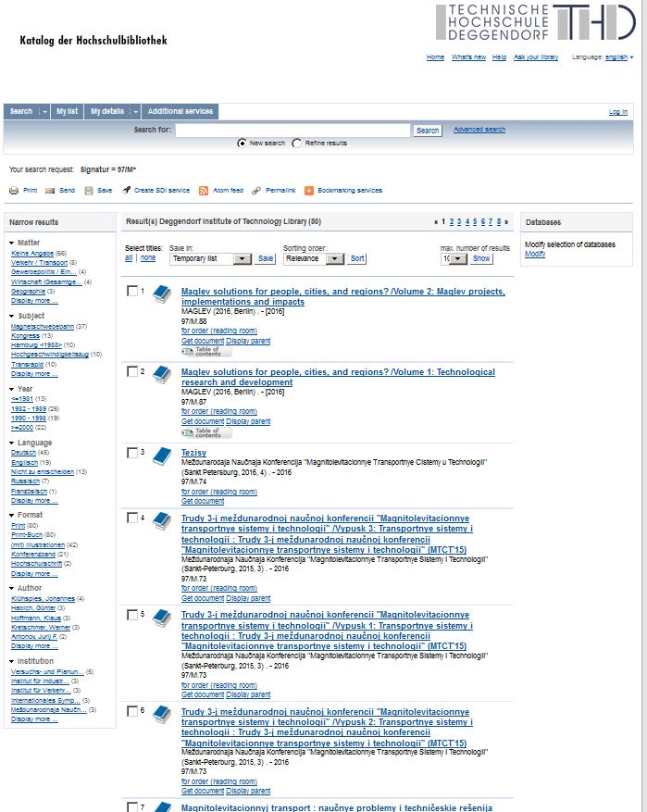
Task: Open the Advanced search link
Action: [479, 130]
